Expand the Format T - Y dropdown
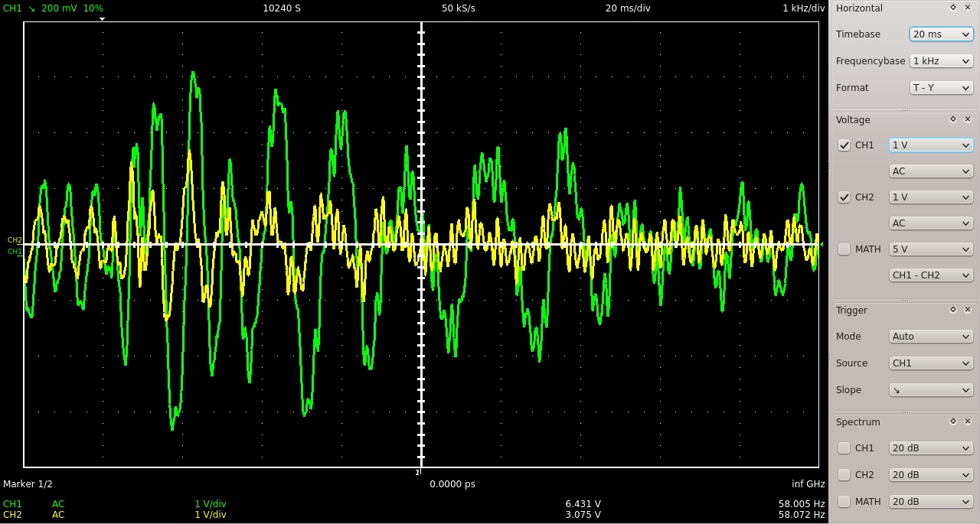Viewport: 980px width, 524px height. click(941, 88)
